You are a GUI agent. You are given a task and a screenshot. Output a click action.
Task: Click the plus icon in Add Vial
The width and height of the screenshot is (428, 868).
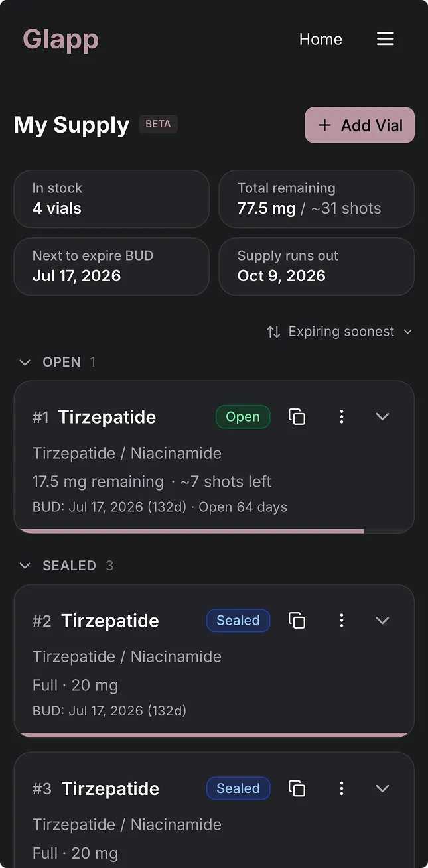324,125
